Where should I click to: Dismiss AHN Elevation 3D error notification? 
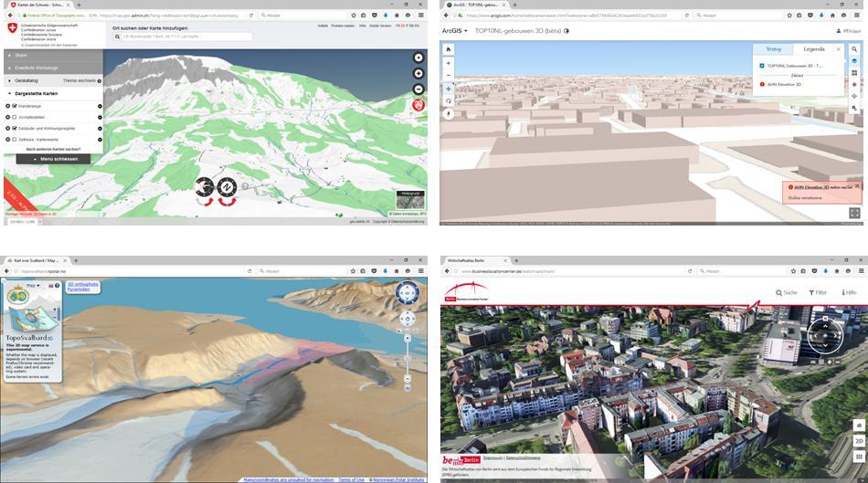[x=857, y=186]
